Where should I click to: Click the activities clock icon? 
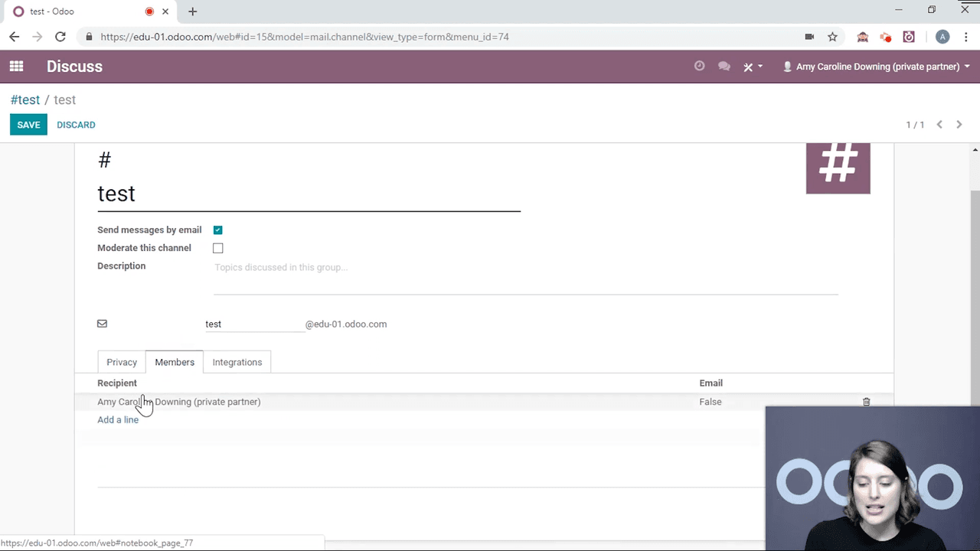point(699,67)
